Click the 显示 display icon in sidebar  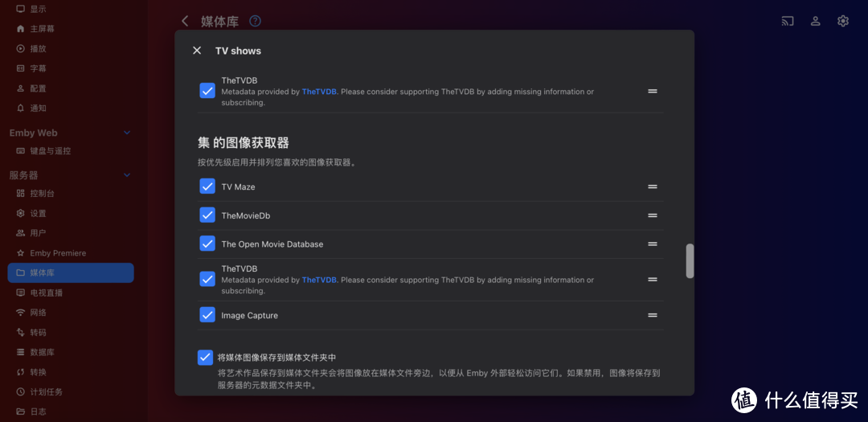tap(20, 9)
